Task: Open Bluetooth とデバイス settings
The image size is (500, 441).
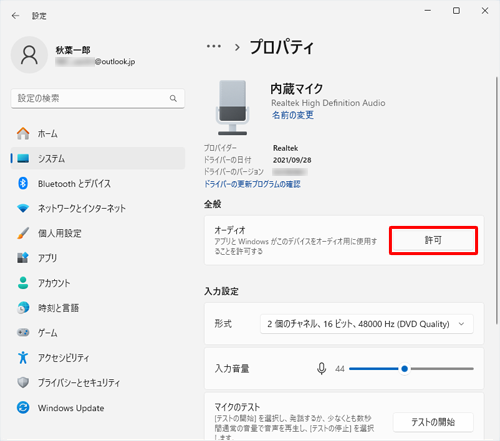Action: (x=98, y=183)
